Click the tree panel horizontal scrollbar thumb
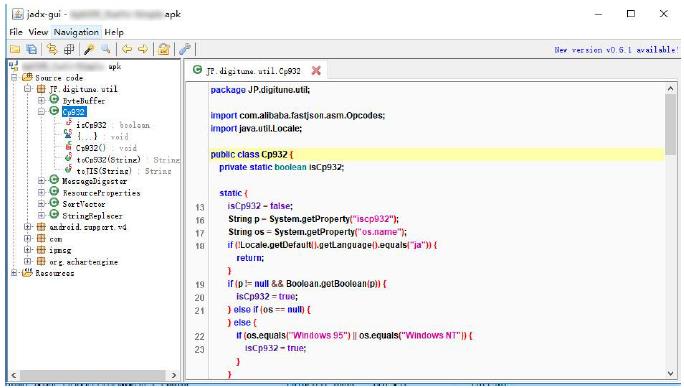 [92, 375]
